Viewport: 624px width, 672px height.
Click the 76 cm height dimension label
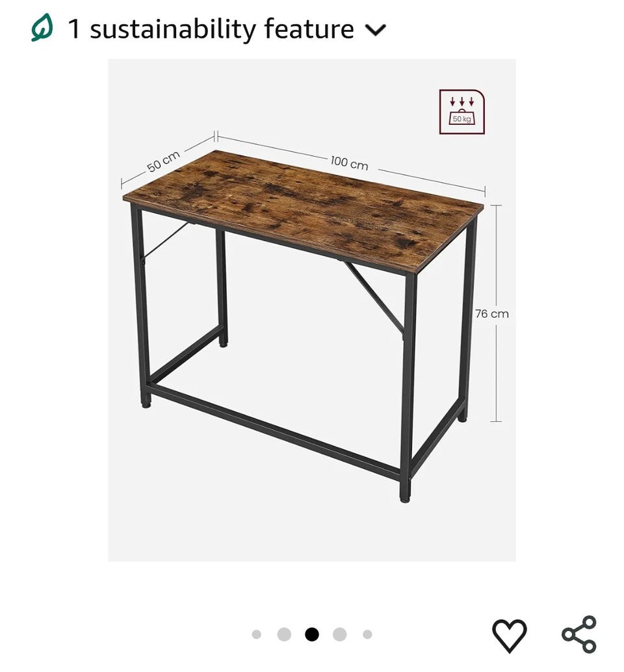pyautogui.click(x=491, y=314)
